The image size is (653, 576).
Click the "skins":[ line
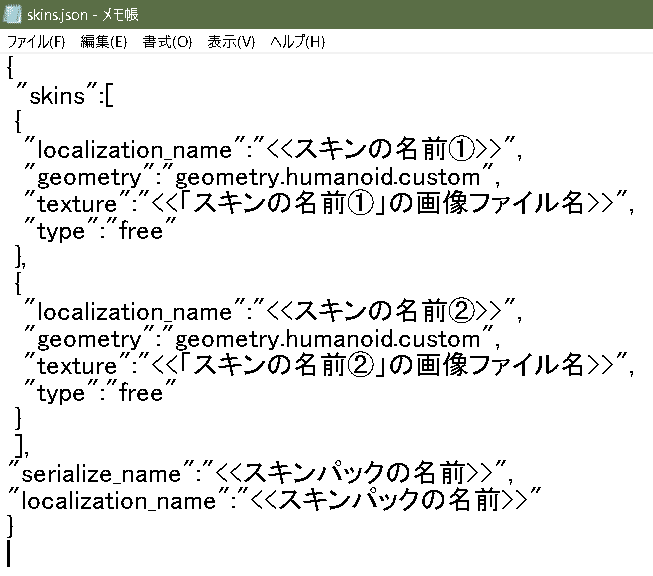65,95
